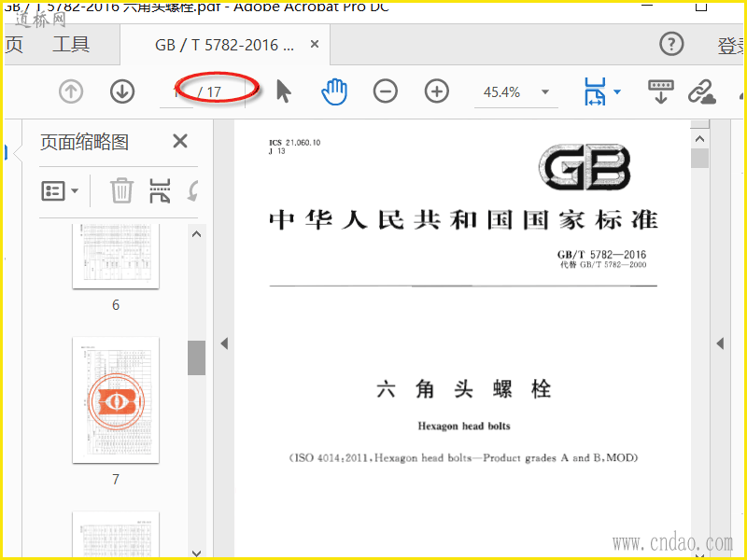This screenshot has height=560, width=747.
Task: Click the GB/T 5782—2016 standard number
Action: point(601,254)
